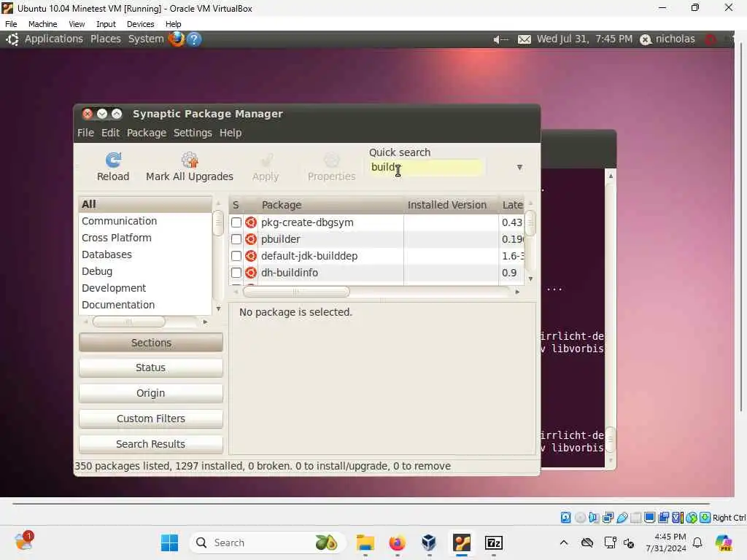The width and height of the screenshot is (747, 560).
Task: Tick the checkbox for default-jdk-builddep
Action: pyautogui.click(x=236, y=256)
